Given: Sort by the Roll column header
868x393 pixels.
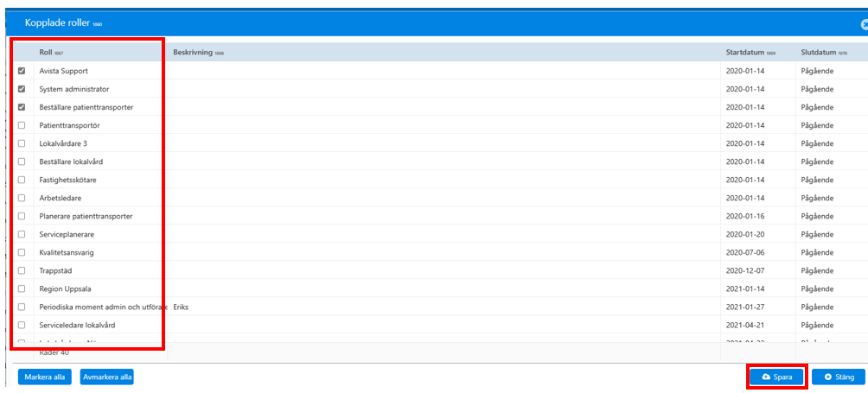Looking at the screenshot, I should [46, 52].
